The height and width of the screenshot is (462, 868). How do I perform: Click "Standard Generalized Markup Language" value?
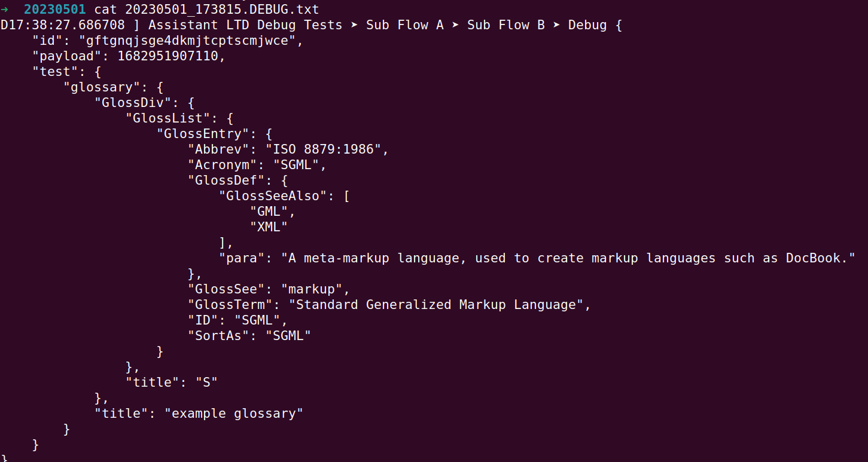pyautogui.click(x=436, y=305)
